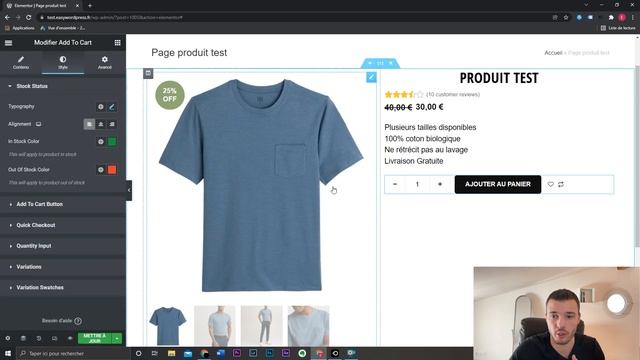This screenshot has width=640, height=360.
Task: Expand the Variations section
Action: pos(63,267)
